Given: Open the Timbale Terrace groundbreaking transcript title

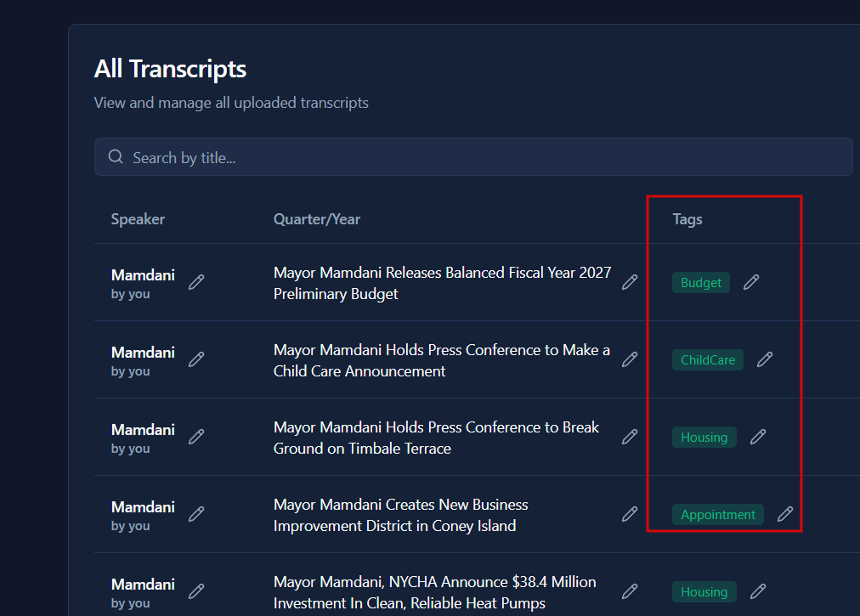Looking at the screenshot, I should 437,438.
